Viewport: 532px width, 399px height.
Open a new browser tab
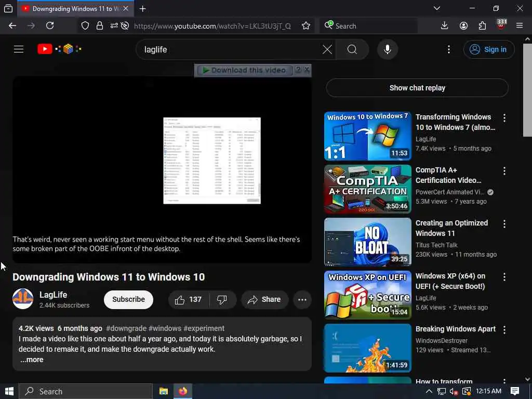point(142,9)
